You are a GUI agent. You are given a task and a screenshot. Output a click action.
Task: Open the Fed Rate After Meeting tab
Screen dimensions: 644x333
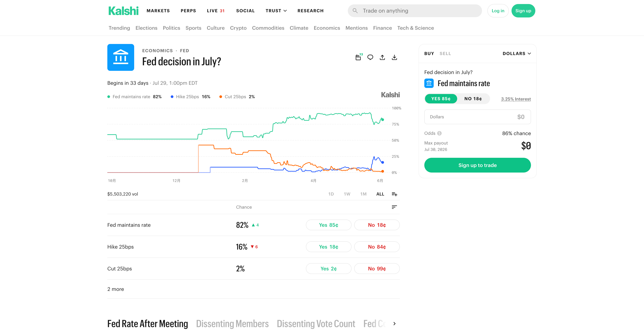click(148, 324)
